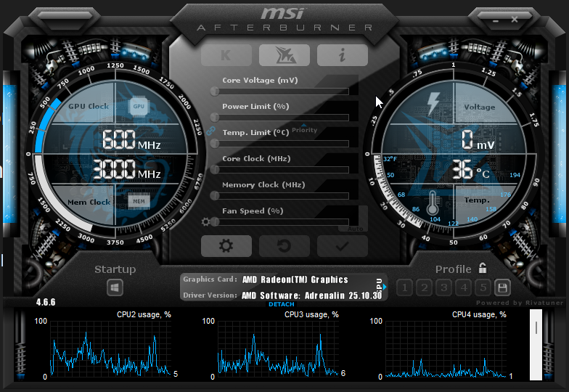Expand the GPU selector arrow
Screen dimensions: 569x392
point(385,287)
